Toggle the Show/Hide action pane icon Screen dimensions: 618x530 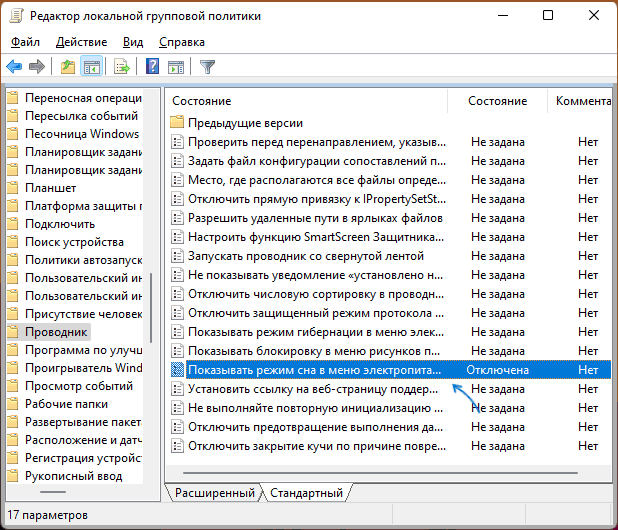(x=176, y=67)
